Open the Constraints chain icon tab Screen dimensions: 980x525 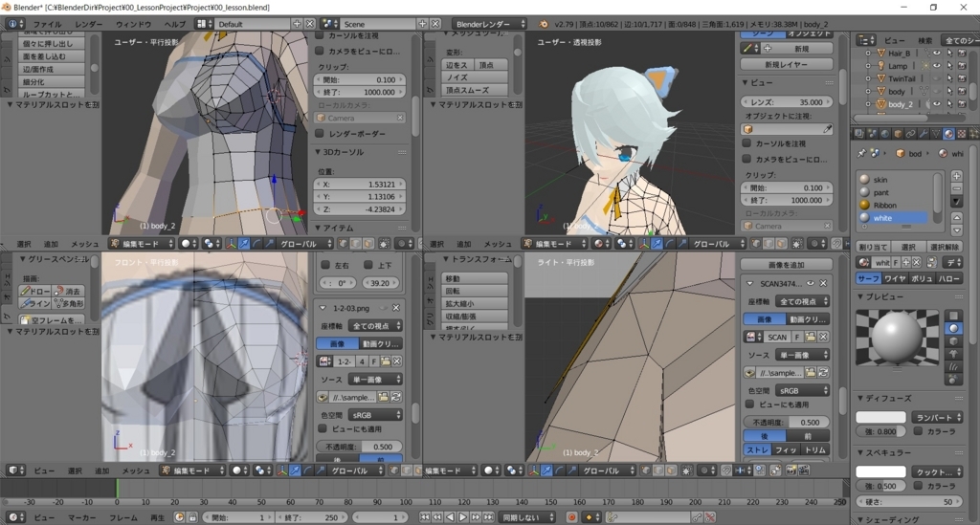911,134
